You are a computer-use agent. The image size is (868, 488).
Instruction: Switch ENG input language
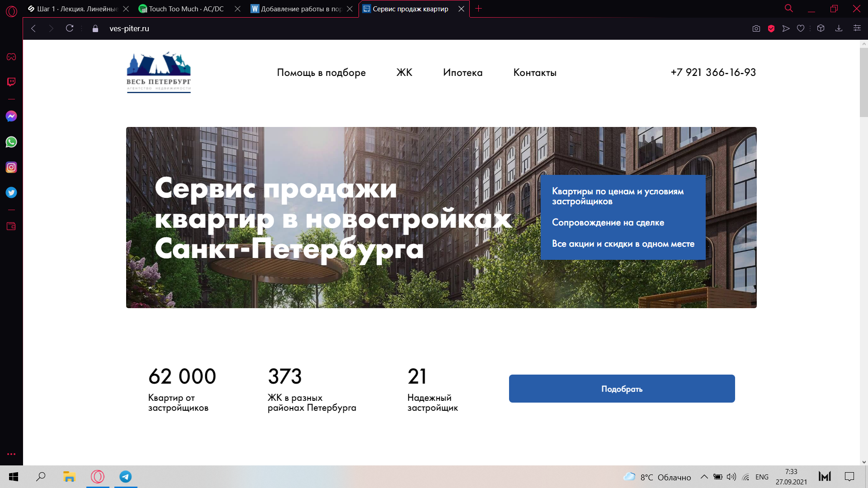(x=762, y=477)
